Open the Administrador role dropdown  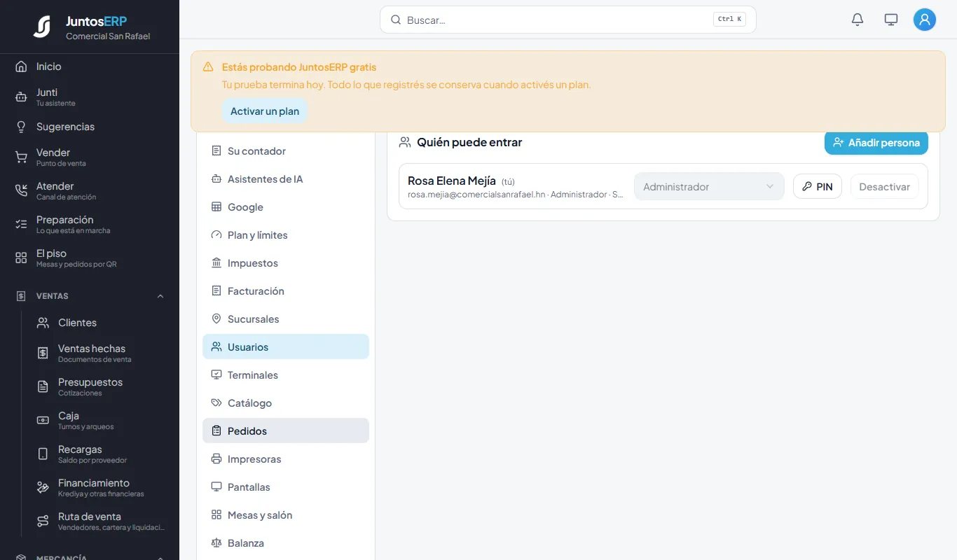coord(709,187)
